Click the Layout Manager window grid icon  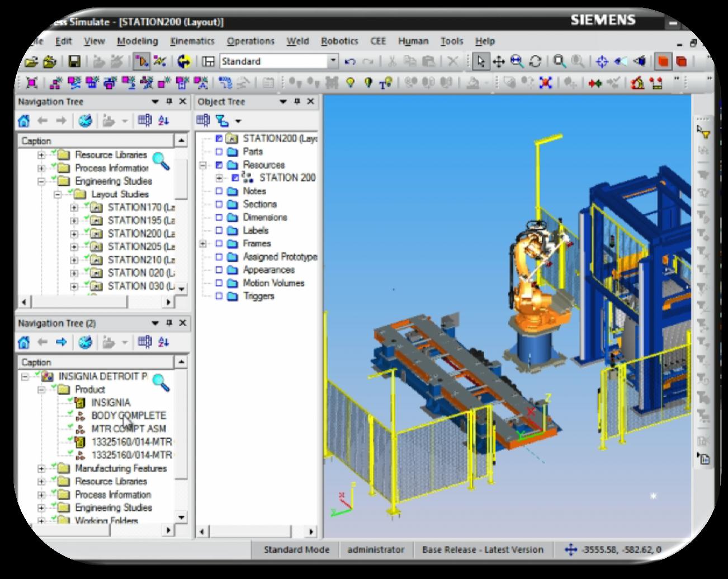tap(209, 62)
